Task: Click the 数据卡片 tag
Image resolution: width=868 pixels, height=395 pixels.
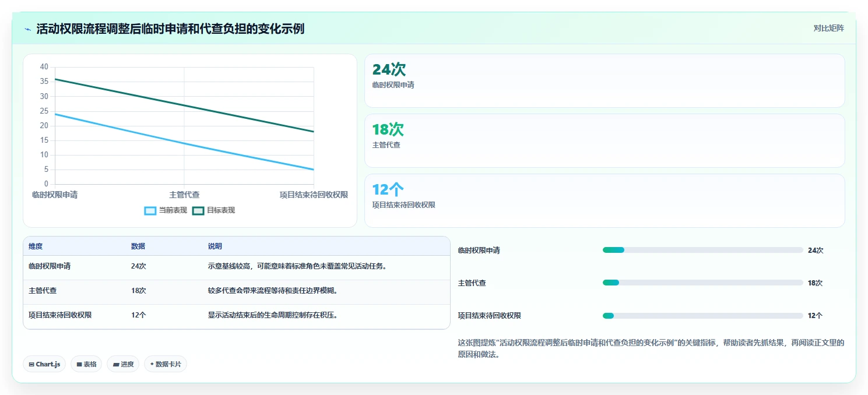Action: [166, 364]
